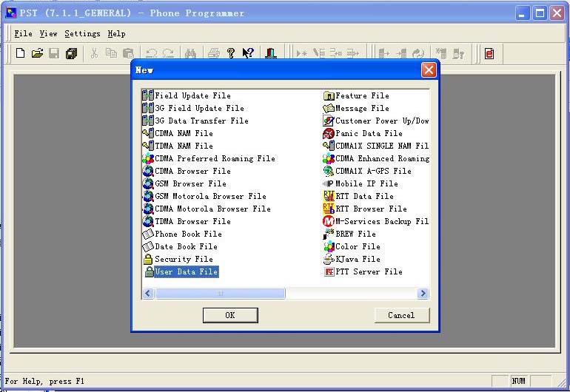Select the M-Services Backup File icon

point(328,221)
